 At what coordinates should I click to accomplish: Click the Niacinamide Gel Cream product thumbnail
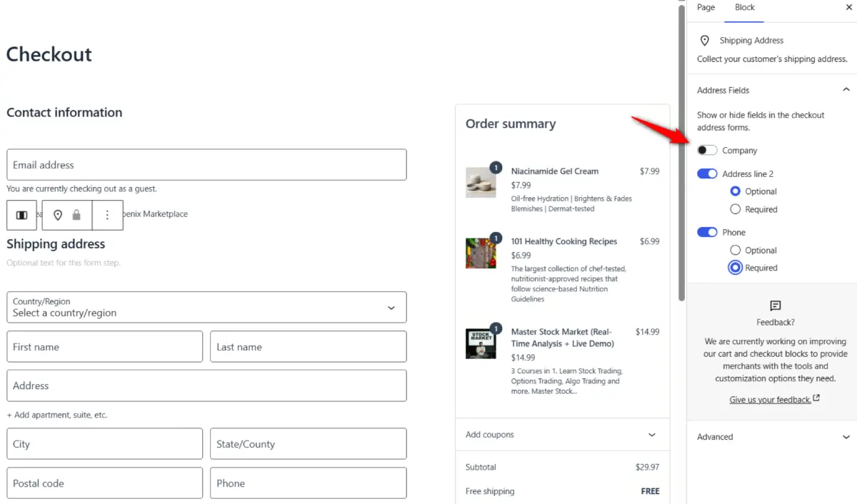pyautogui.click(x=481, y=183)
